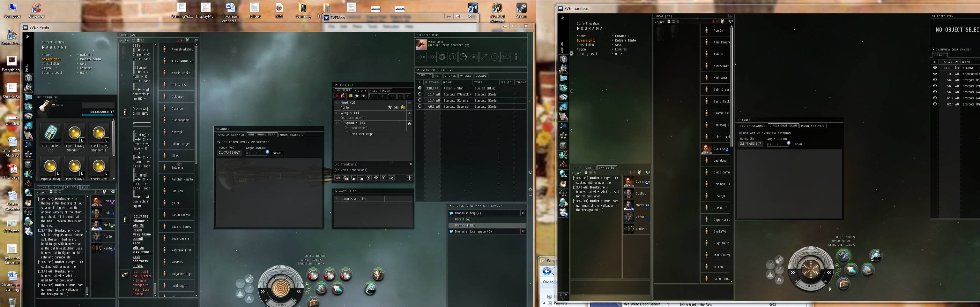
Task: Open the Steam desktop icon
Action: (521, 10)
